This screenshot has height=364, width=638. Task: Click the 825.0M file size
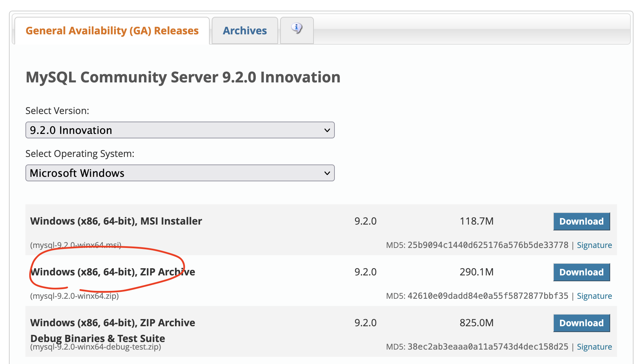pos(476,323)
